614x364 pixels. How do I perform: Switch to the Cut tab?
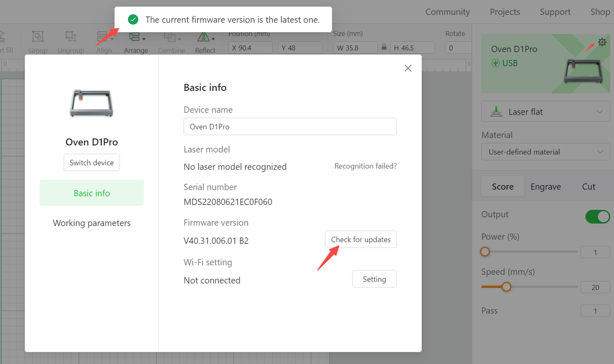pos(589,187)
